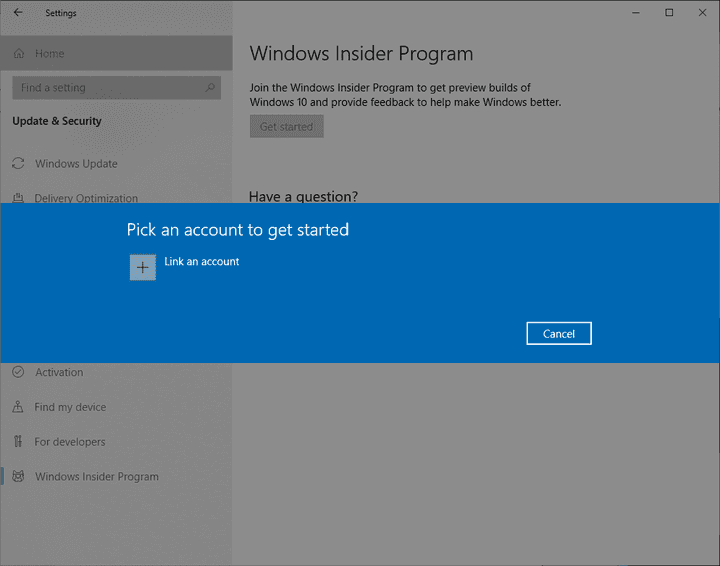Screen dimensions: 720x566
Task: Click the Update & Security heading
Action: (57, 121)
